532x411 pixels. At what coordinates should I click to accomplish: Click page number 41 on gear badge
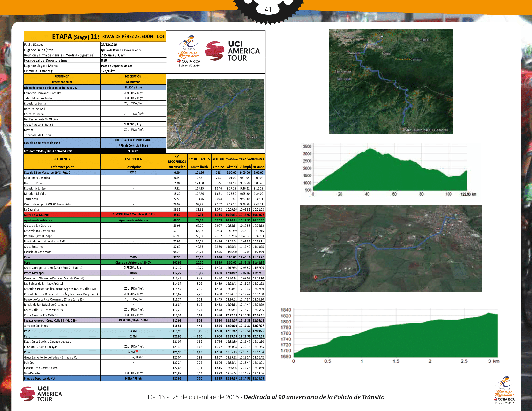268,10
